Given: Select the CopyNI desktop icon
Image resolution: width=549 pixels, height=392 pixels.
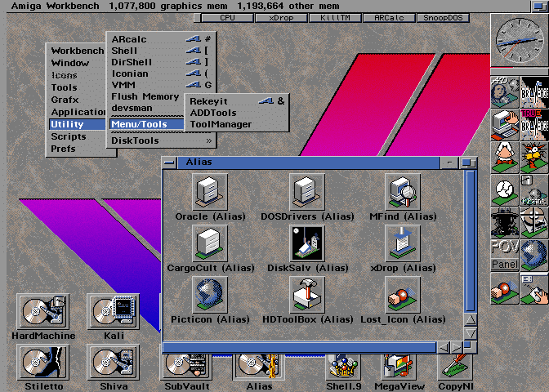Looking at the screenshot, I should click(455, 367).
